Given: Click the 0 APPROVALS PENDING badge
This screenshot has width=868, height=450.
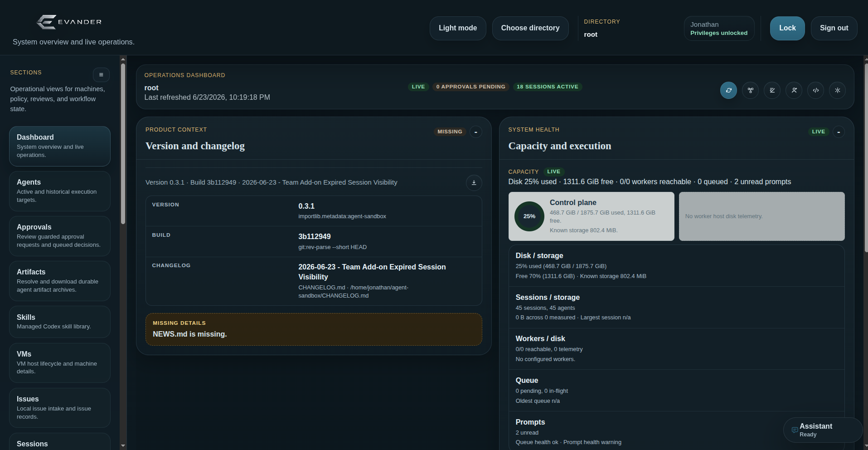Looking at the screenshot, I should click(470, 87).
